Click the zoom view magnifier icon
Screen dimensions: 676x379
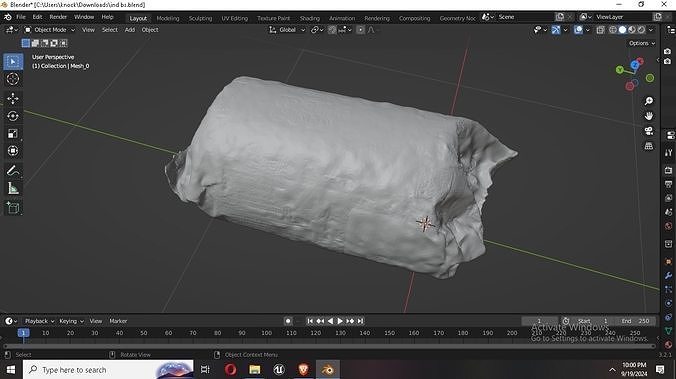[x=648, y=101]
